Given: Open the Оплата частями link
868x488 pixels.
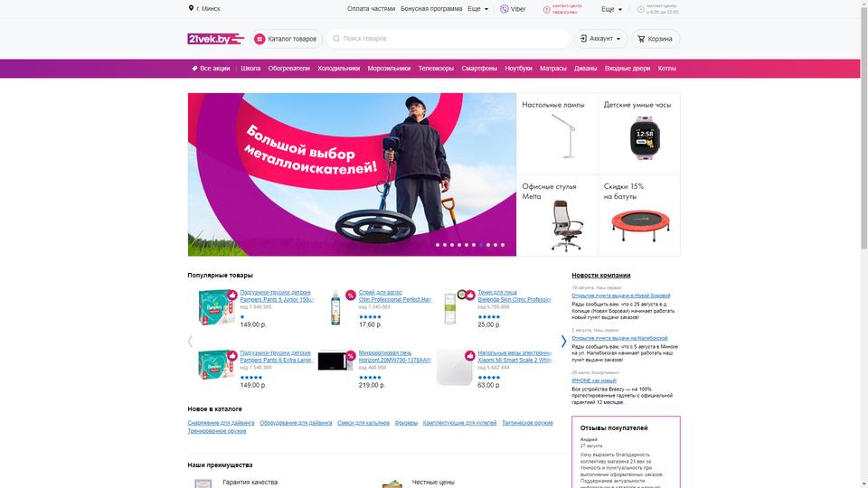Looking at the screenshot, I should click(x=371, y=9).
